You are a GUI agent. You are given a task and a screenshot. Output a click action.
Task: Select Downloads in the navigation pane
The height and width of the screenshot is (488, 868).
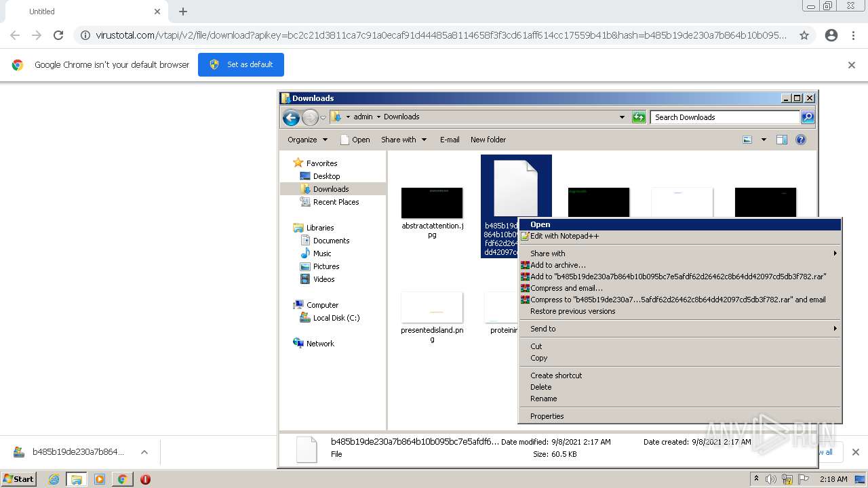[x=331, y=189]
